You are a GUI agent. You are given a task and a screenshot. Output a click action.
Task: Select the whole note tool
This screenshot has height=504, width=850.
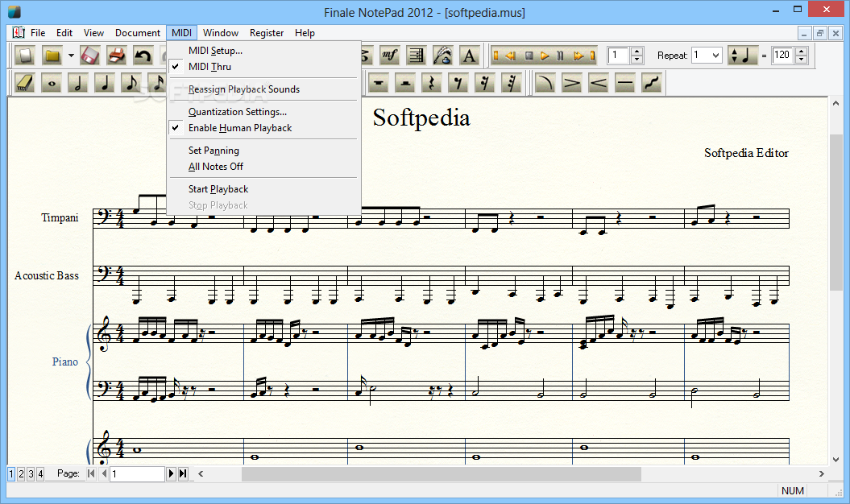pos(52,84)
